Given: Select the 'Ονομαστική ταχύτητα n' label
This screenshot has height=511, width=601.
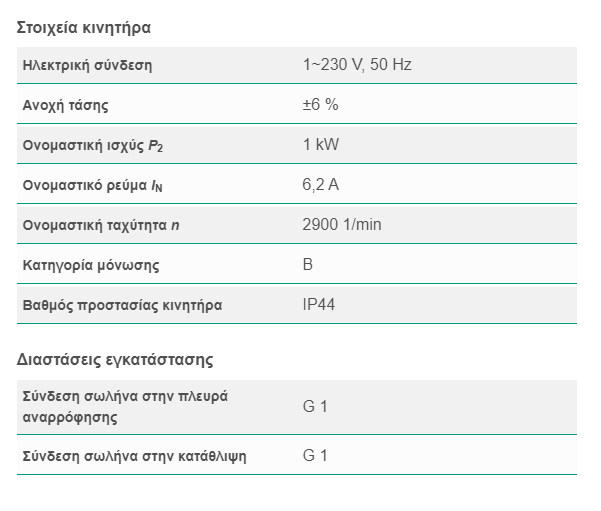Looking at the screenshot, I should tap(101, 225).
